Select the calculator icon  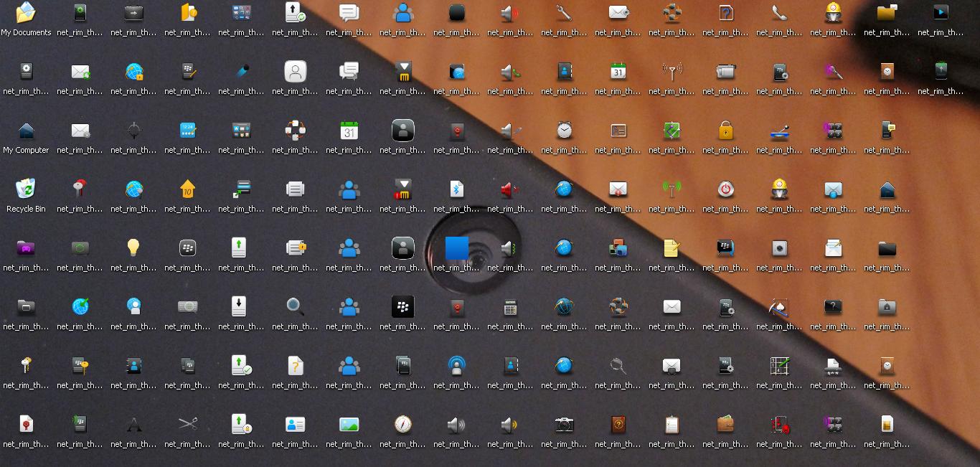pyautogui.click(x=510, y=307)
